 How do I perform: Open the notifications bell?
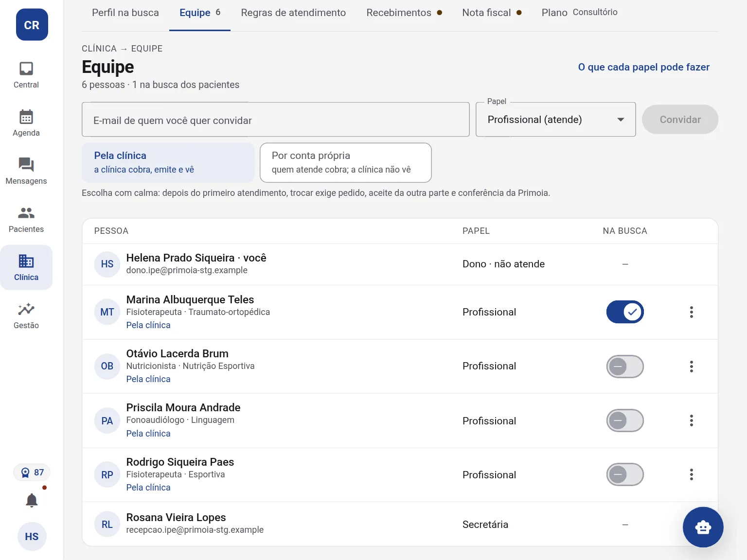(x=32, y=500)
